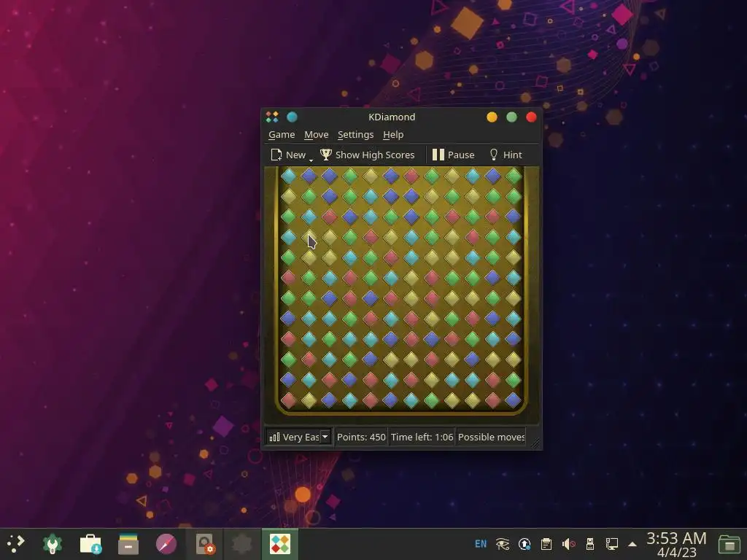Open the clock showing 3:53 AM

click(676, 544)
